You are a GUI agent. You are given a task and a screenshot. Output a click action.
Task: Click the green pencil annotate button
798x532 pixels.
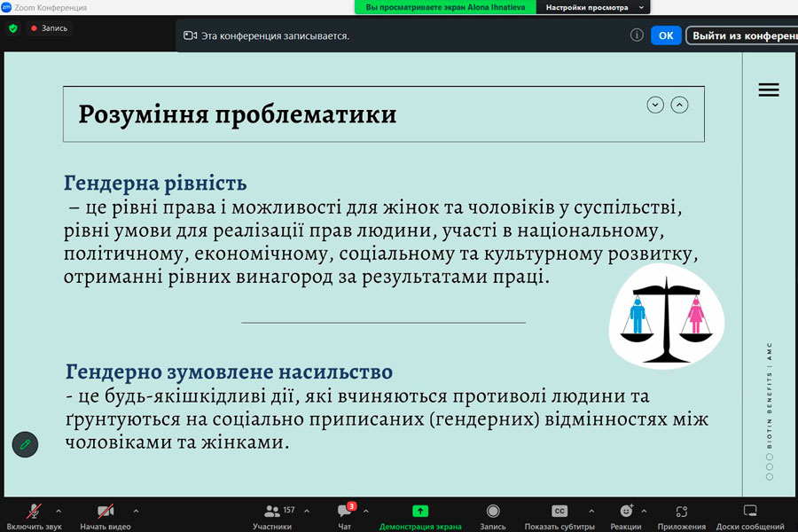click(x=25, y=444)
